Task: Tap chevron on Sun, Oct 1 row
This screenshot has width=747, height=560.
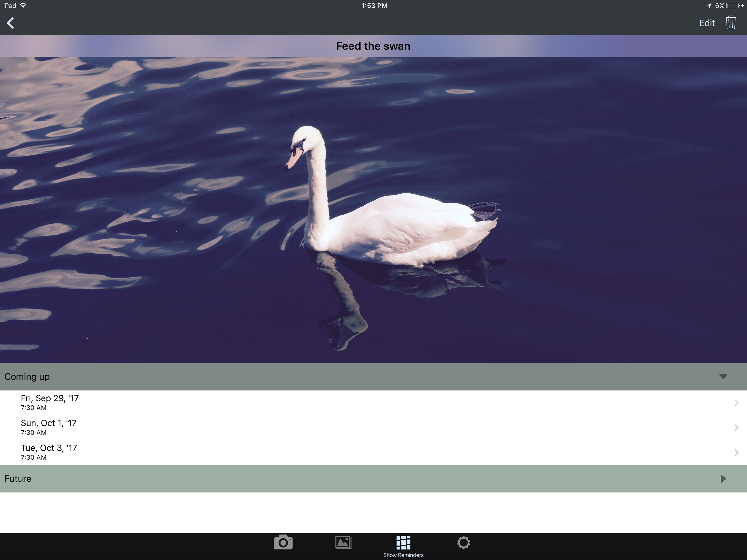Action: coord(737,428)
